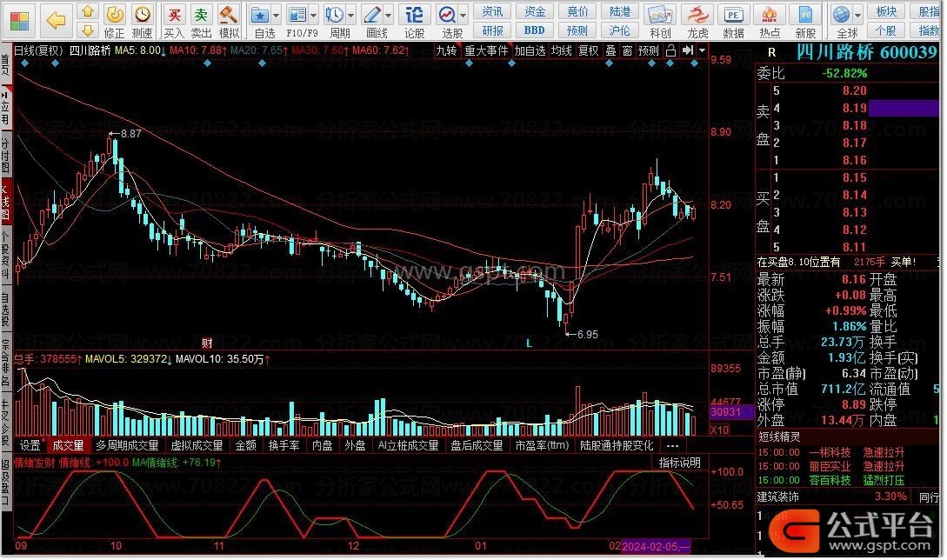947x560 pixels.
Task: Click the 财 marker on price chart
Action: coord(207,343)
